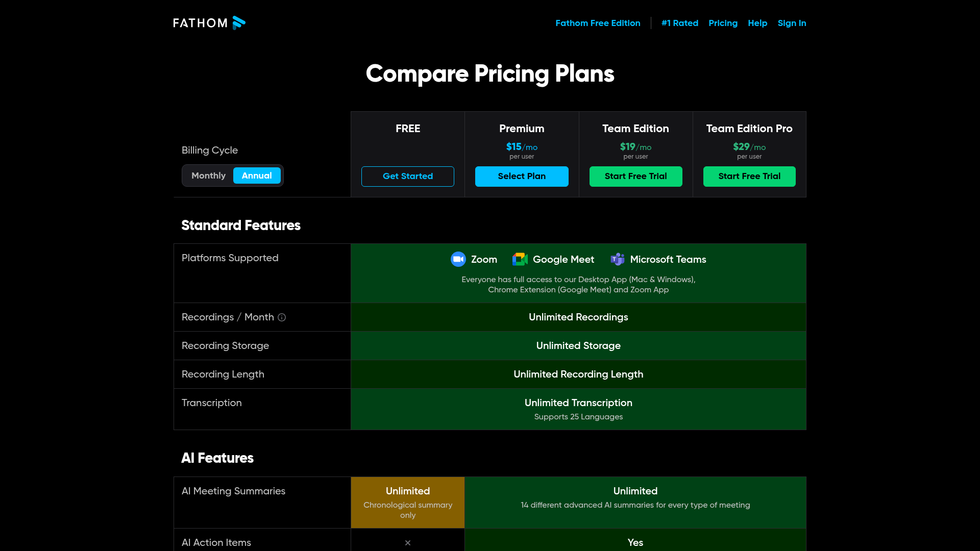The height and width of the screenshot is (551, 980).
Task: Click the Sign In link
Action: 792,23
